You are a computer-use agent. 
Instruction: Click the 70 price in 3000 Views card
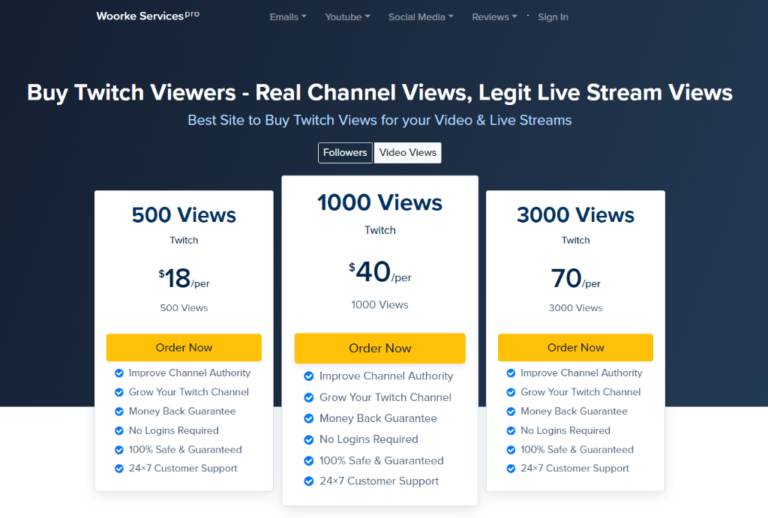[x=576, y=279]
